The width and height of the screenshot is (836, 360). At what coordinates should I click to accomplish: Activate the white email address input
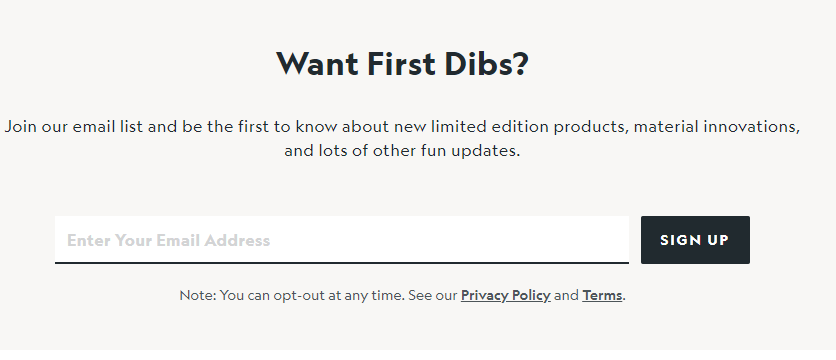click(342, 240)
